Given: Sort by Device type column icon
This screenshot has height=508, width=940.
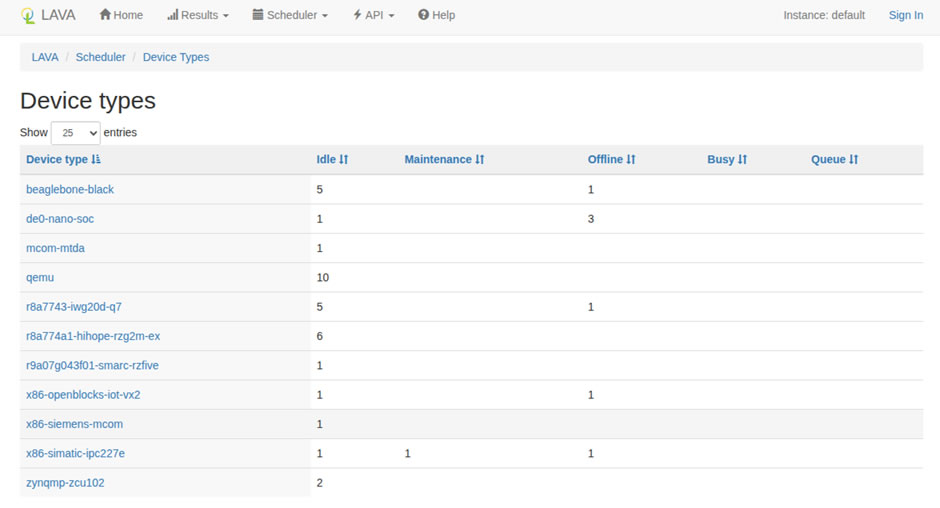Looking at the screenshot, I should tap(96, 160).
